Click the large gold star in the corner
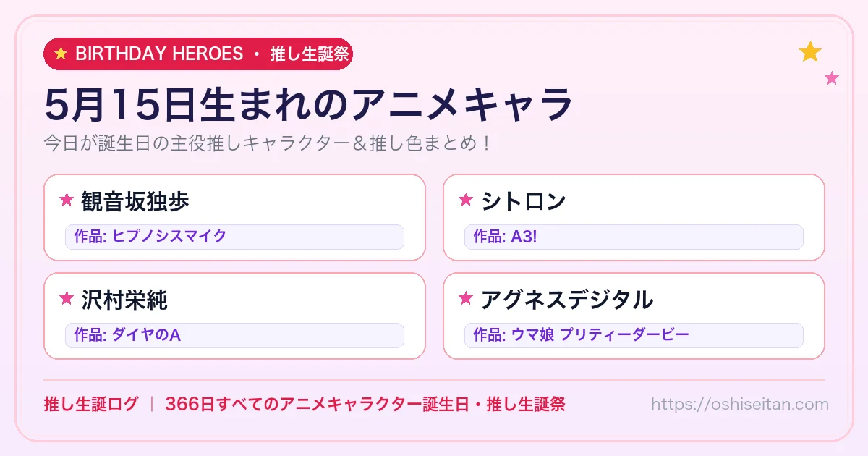Screen dimensions: 868x456 pyautogui.click(x=810, y=51)
